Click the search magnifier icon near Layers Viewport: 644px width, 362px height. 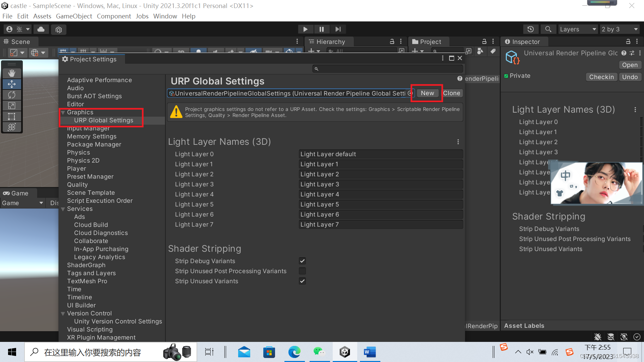(548, 29)
